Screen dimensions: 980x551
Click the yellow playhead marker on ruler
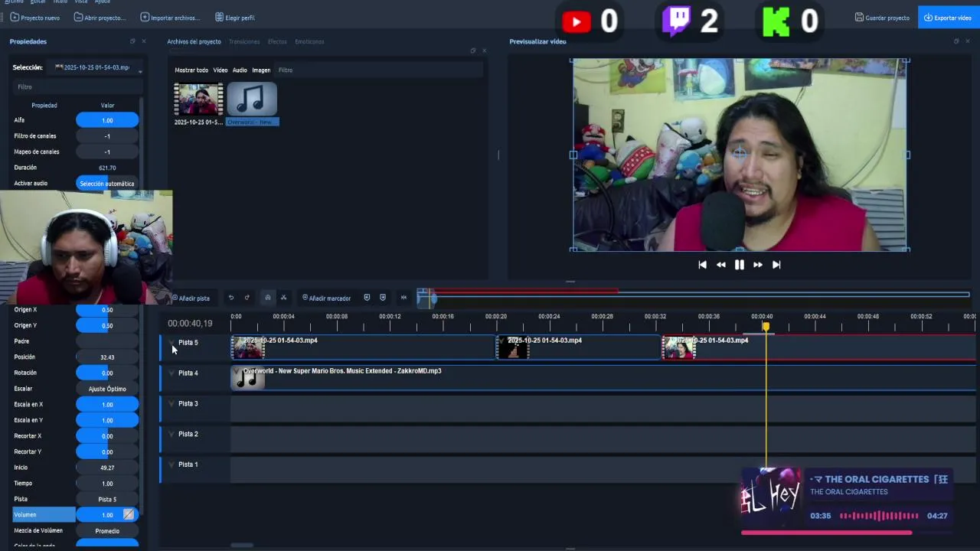coord(766,327)
